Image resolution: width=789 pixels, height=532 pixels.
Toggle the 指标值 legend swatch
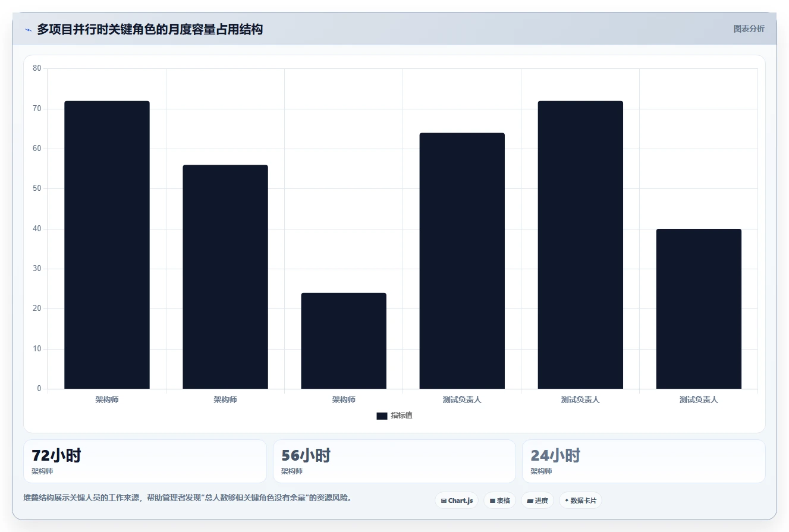(x=382, y=416)
